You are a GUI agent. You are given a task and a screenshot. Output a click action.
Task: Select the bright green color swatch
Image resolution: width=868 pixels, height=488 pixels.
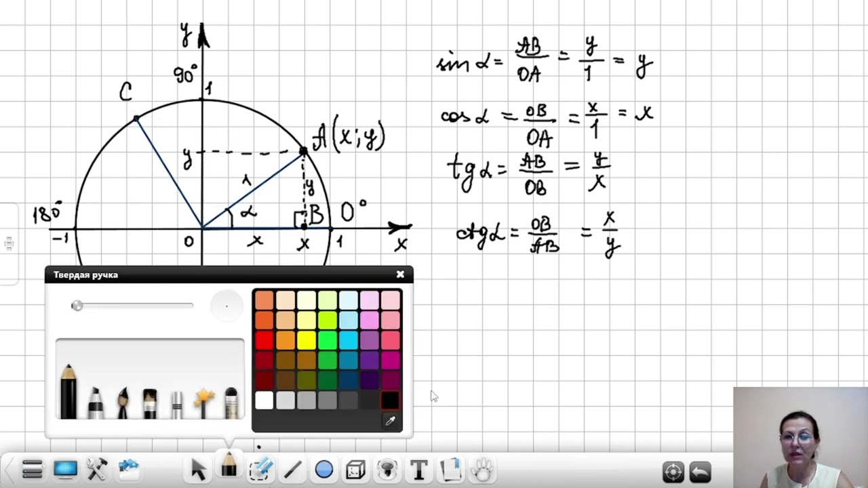(x=328, y=340)
